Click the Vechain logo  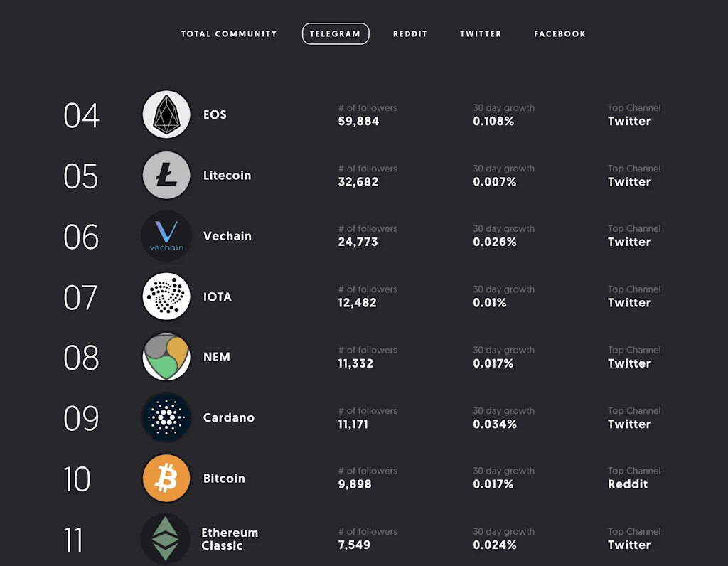[x=166, y=235]
